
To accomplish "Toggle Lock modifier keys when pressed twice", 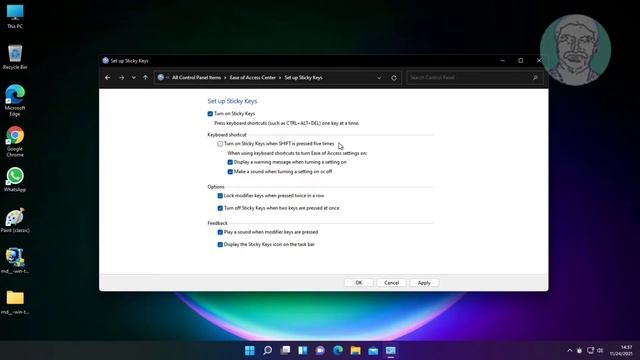I will 220,196.
